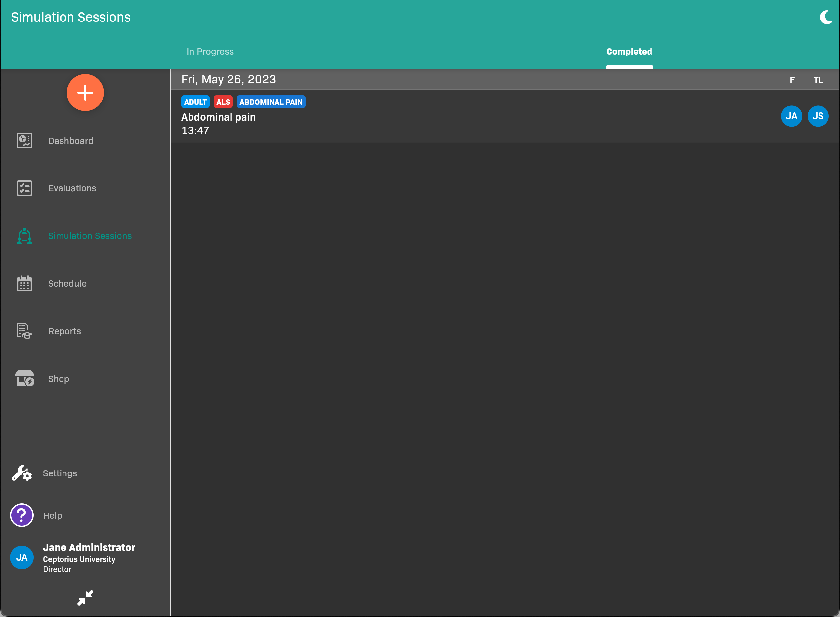
Task: Open the Schedule calendar icon
Action: click(x=24, y=283)
